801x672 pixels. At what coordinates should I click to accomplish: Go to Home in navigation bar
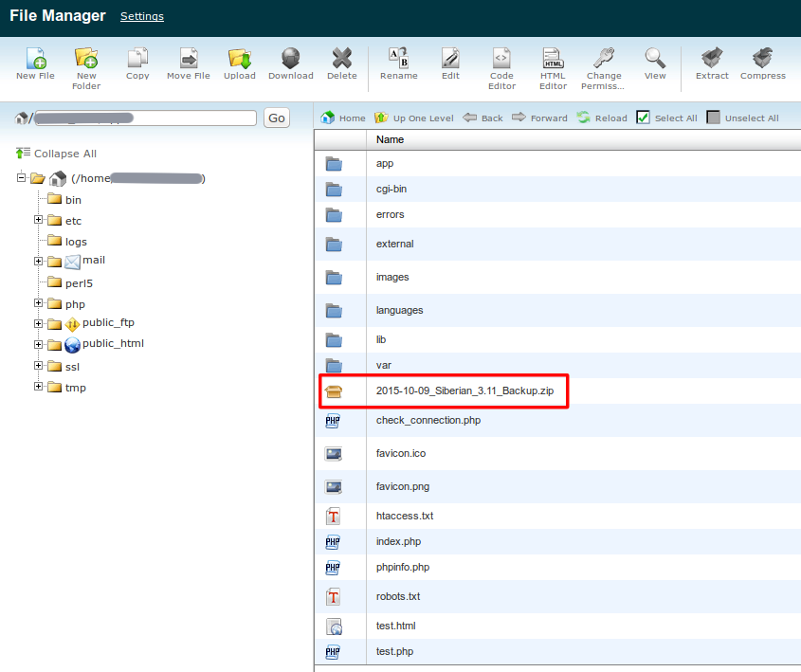click(343, 118)
